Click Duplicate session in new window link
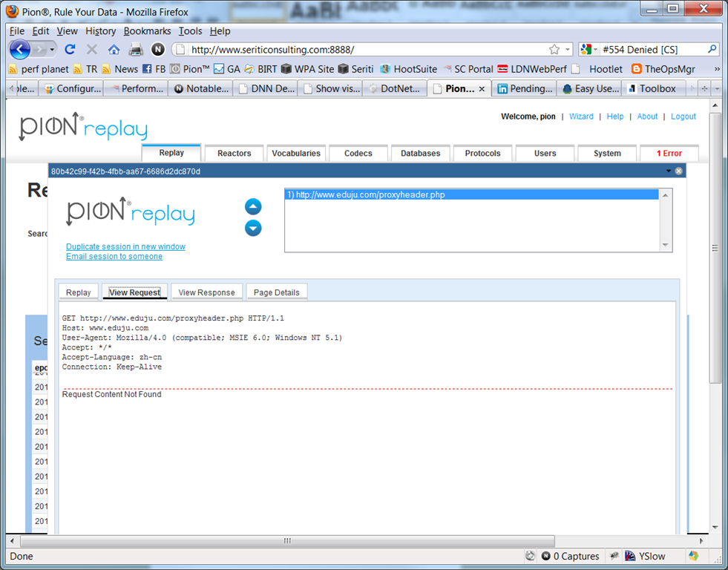Screen dimensions: 728x570 [125, 246]
